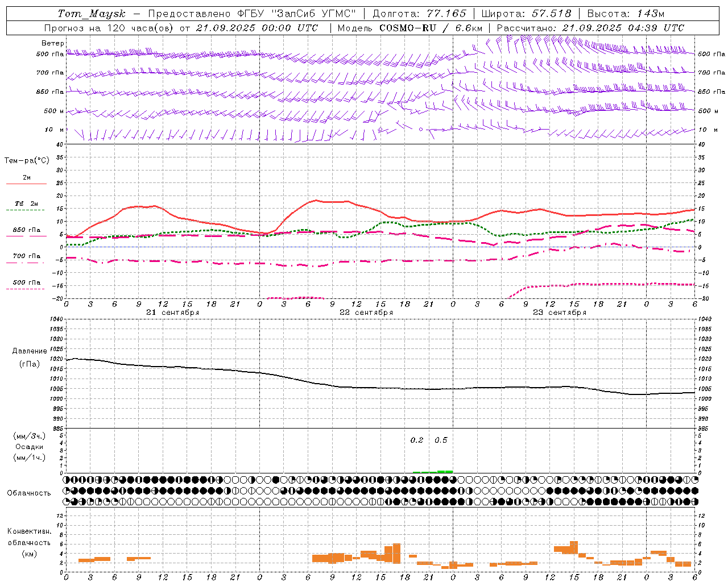Click the (мм/3ч.) precipitation unit label
Screen dimensions: 728x582
pos(30,436)
